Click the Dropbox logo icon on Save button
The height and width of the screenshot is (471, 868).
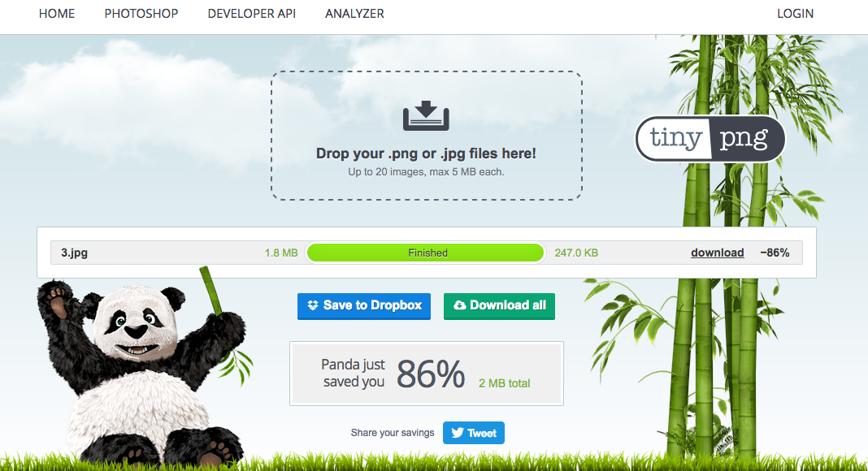313,305
